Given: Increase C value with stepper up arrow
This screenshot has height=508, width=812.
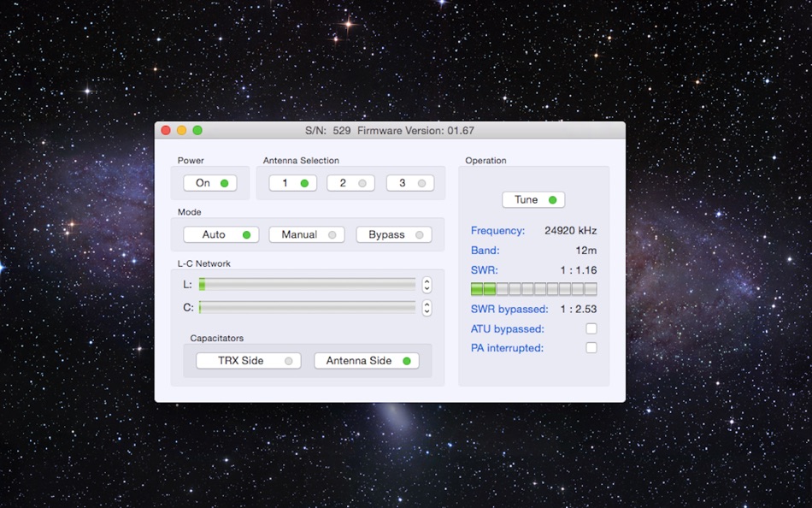Looking at the screenshot, I should click(x=427, y=304).
